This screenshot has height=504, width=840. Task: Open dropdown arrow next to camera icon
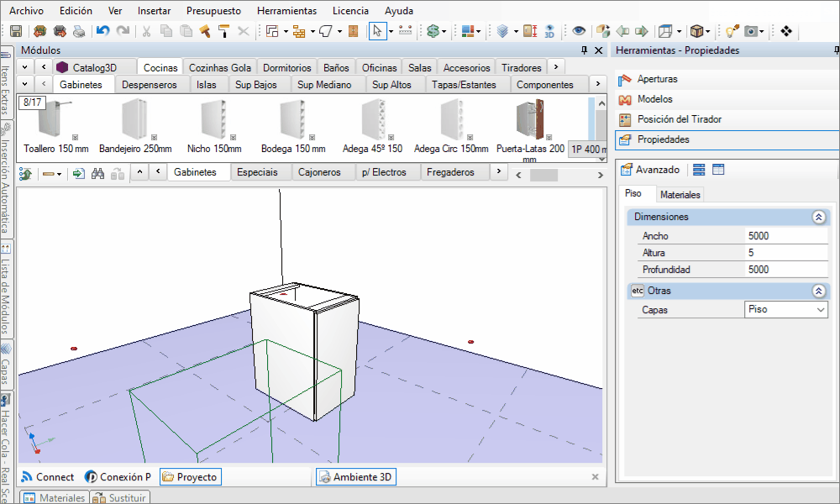(761, 31)
